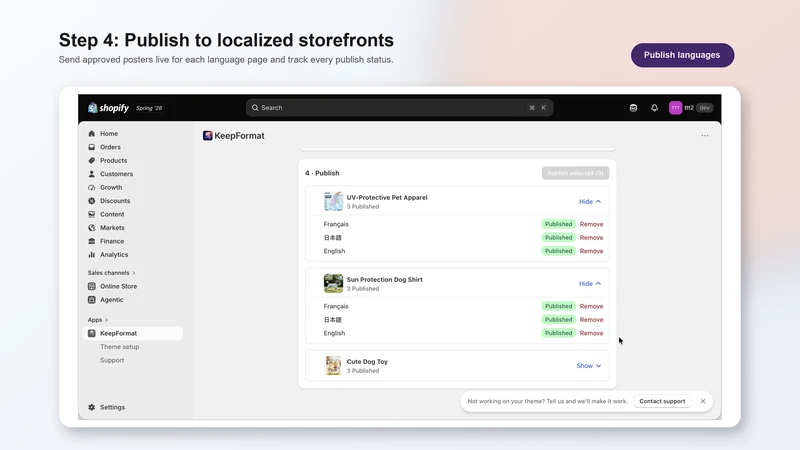Collapse UV-Protective Pet Apparel with Hide

coord(590,202)
